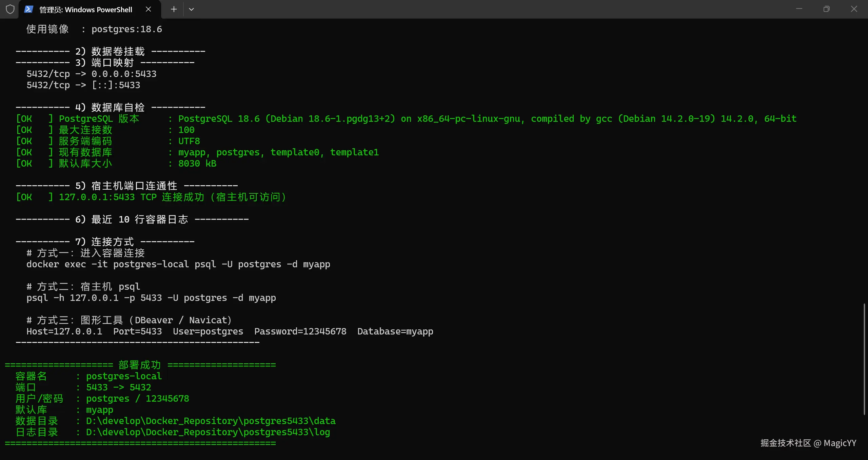Restore down the terminal window
Image resolution: width=868 pixels, height=460 pixels.
pyautogui.click(x=826, y=9)
